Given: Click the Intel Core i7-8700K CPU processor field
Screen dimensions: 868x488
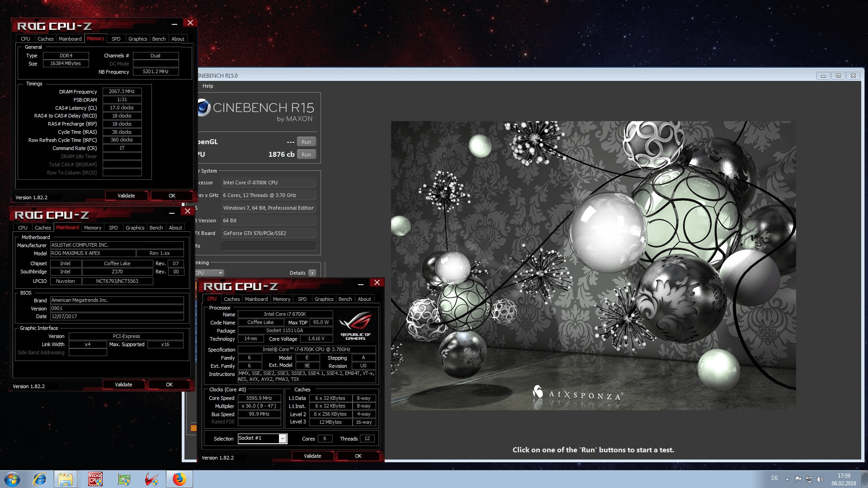Looking at the screenshot, I should tap(269, 183).
